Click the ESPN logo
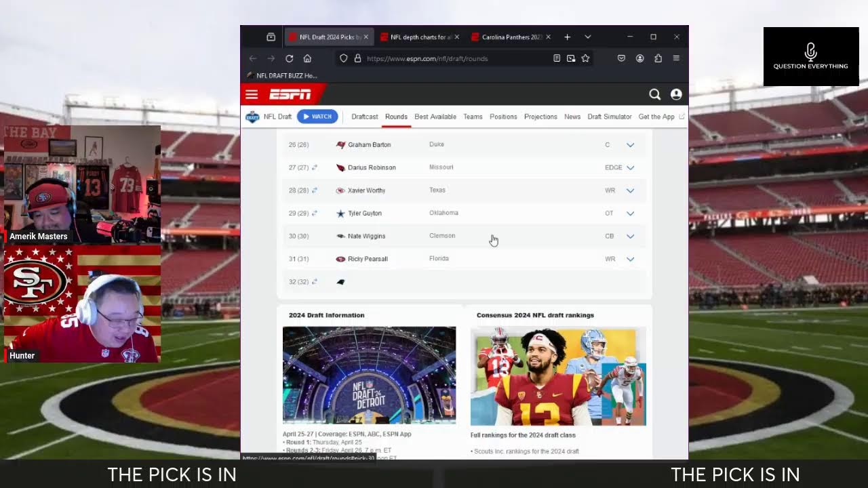Viewport: 868px width, 488px height. click(x=290, y=94)
